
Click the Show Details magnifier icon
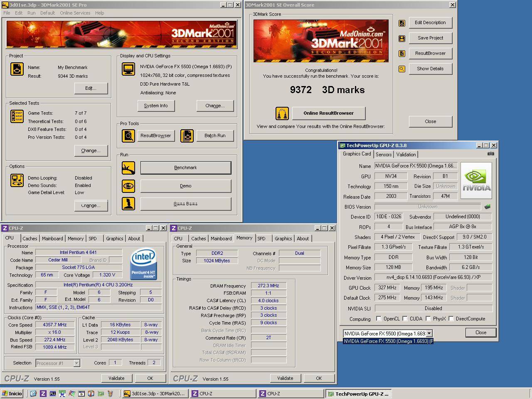[x=402, y=69]
